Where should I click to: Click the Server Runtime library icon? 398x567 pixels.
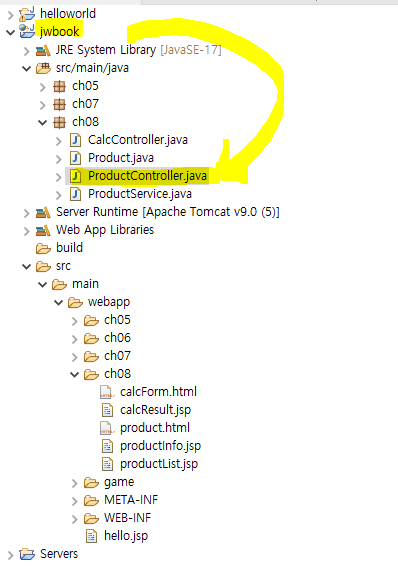pyautogui.click(x=43, y=212)
